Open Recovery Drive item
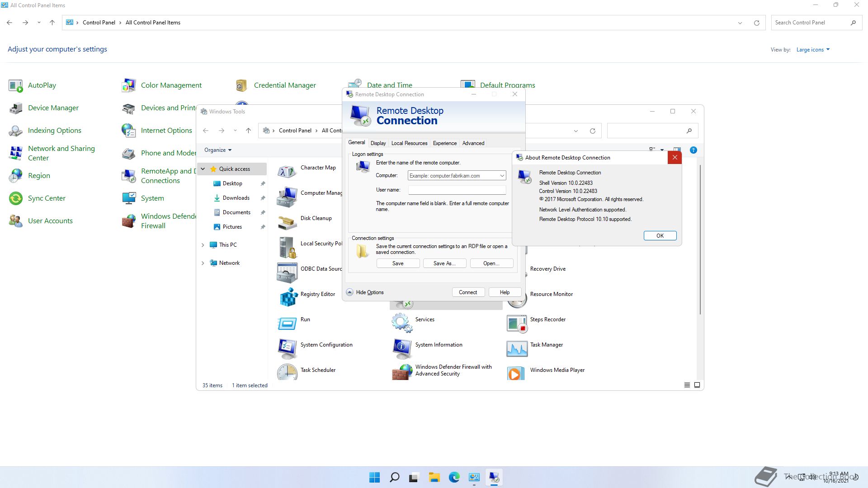The height and width of the screenshot is (488, 868). click(x=547, y=269)
